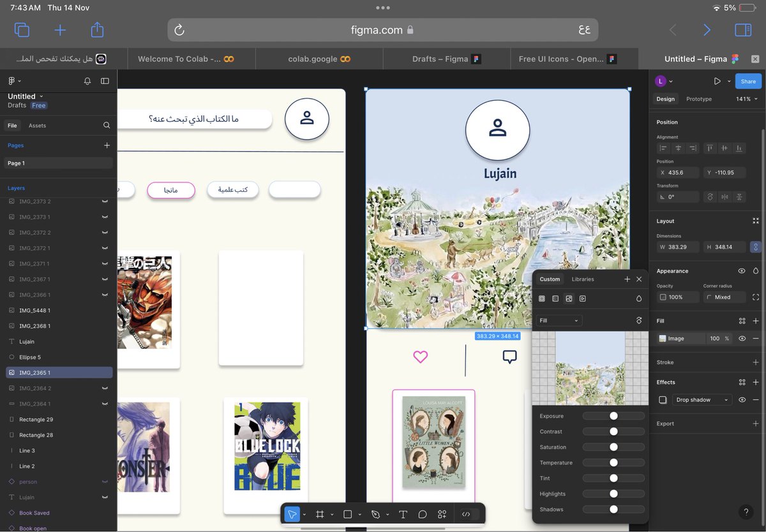Image resolution: width=766 pixels, height=532 pixels.
Task: Open the Drop shadow effect type dropdown
Action: [x=703, y=400]
